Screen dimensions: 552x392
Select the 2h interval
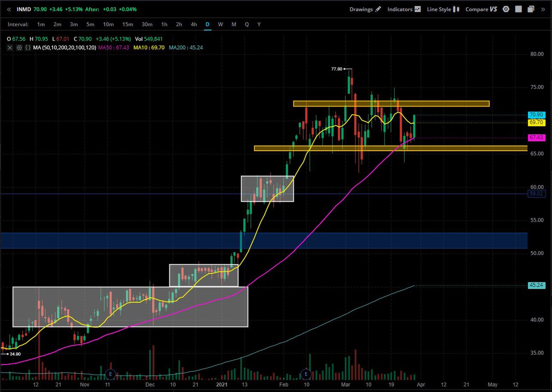tap(179, 24)
